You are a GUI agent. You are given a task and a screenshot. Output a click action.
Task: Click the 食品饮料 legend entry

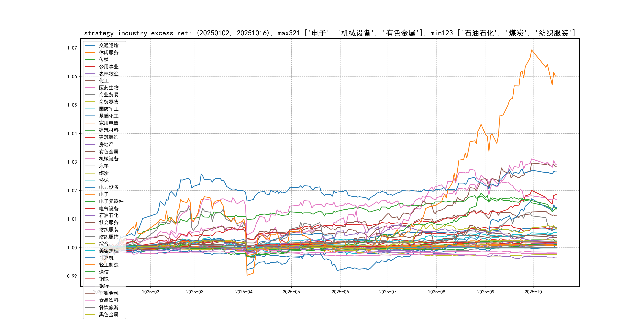pyautogui.click(x=109, y=300)
